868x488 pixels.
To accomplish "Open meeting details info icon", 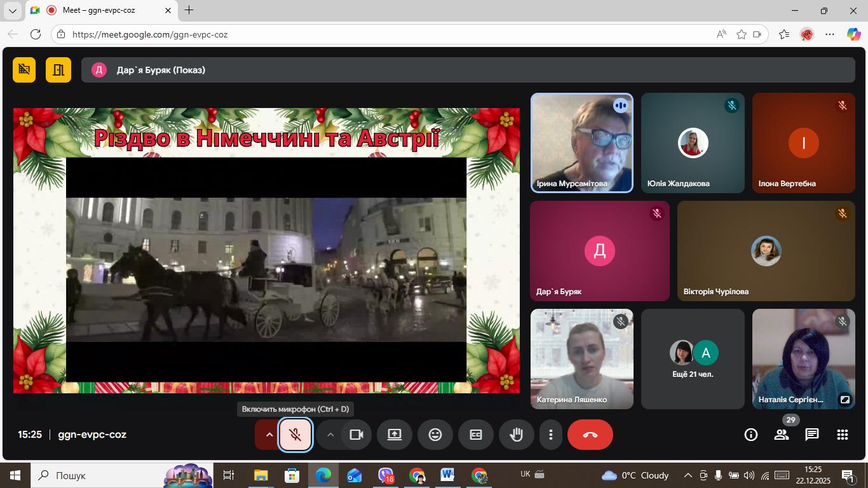I will click(751, 435).
